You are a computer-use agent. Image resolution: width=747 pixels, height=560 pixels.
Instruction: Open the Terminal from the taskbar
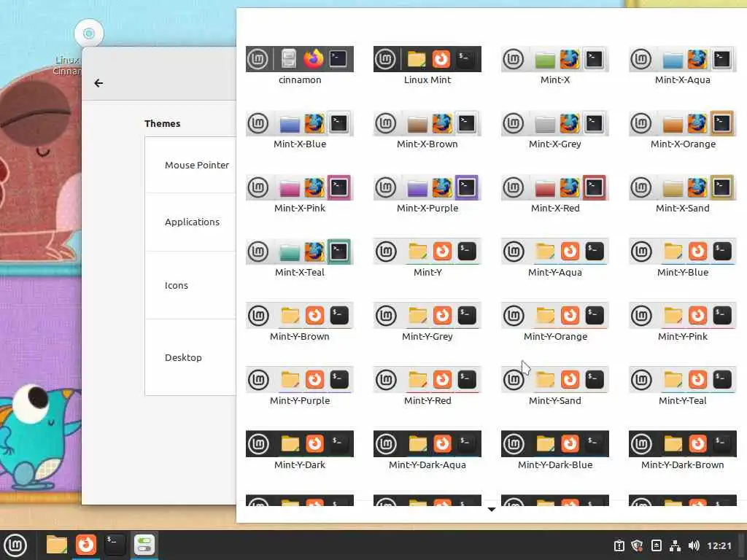click(115, 545)
